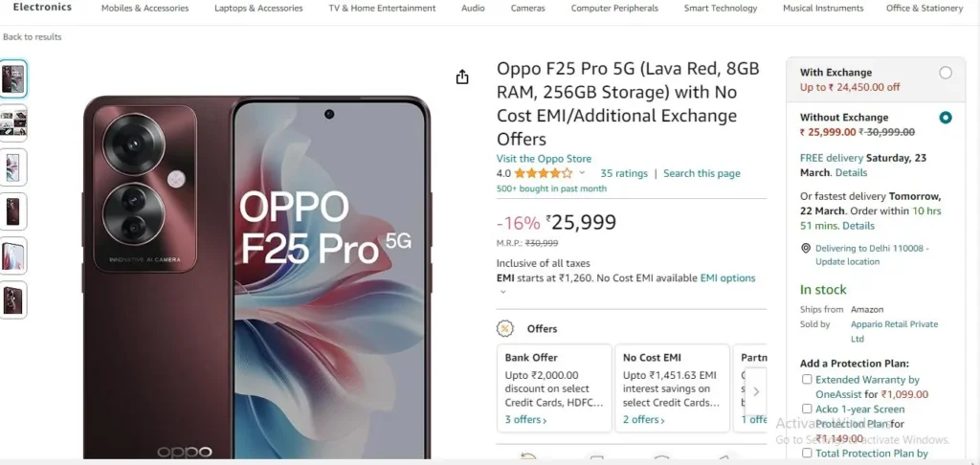
Task: Click the share icon above product image
Action: 462,77
